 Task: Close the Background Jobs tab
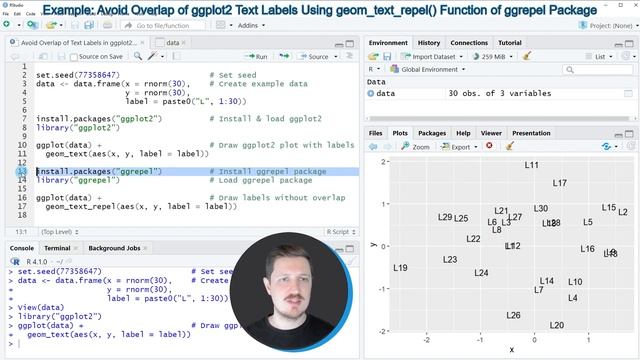tap(145, 248)
